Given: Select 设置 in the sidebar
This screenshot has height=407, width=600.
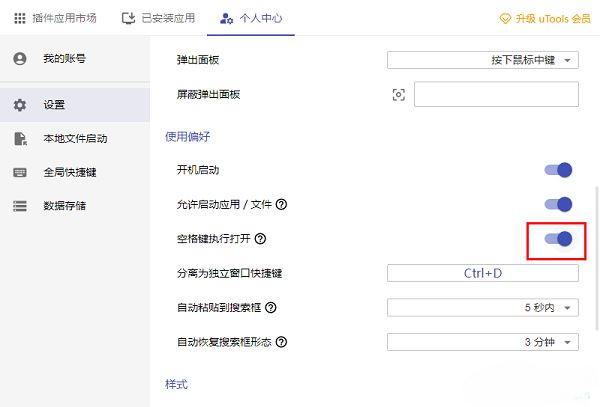Looking at the screenshot, I should (75, 105).
